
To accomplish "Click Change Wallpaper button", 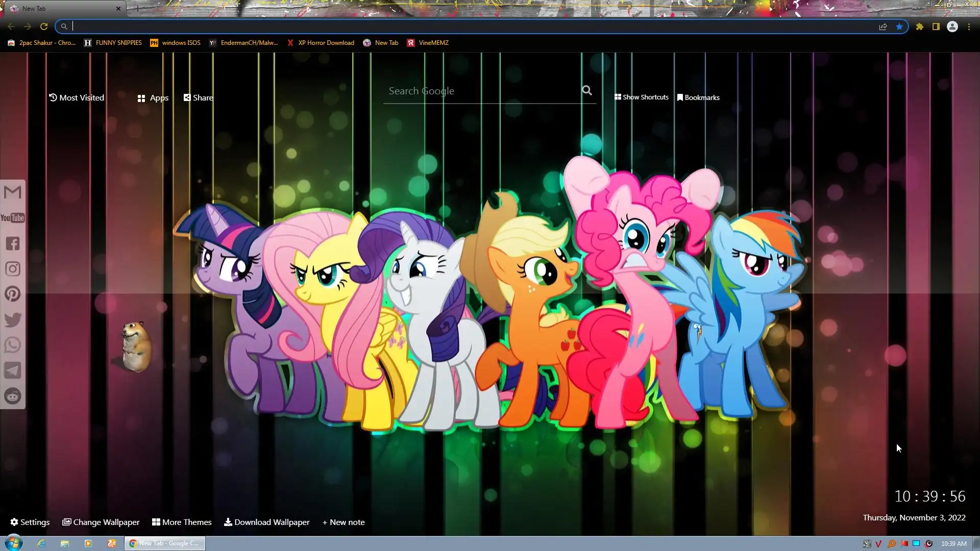I will tap(101, 522).
